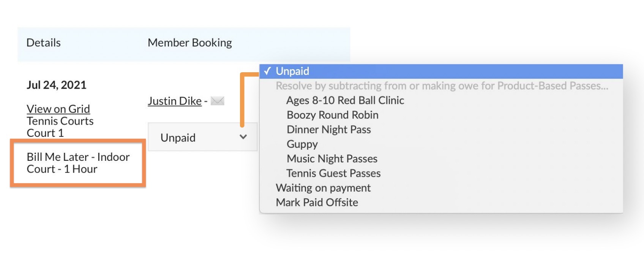Select Music Night Passes option
644x276 pixels.
pyautogui.click(x=332, y=159)
